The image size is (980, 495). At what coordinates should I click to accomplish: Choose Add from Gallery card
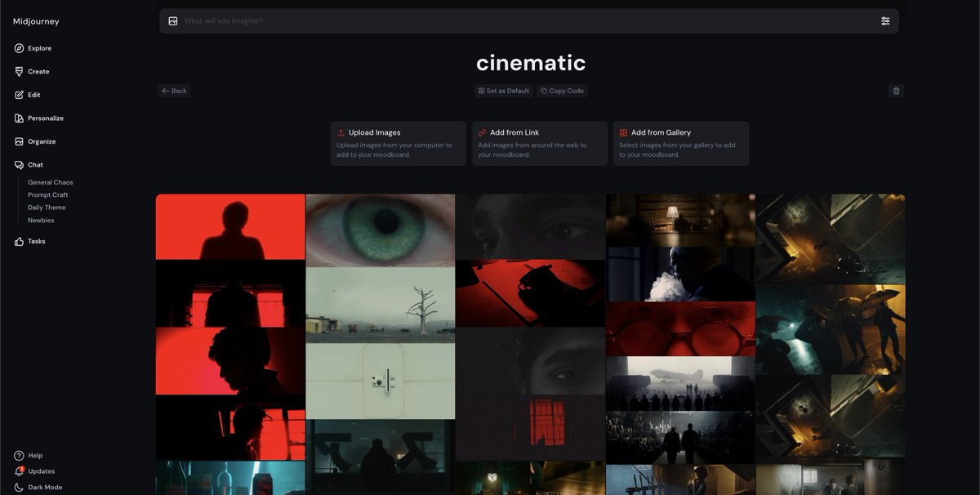coord(681,144)
